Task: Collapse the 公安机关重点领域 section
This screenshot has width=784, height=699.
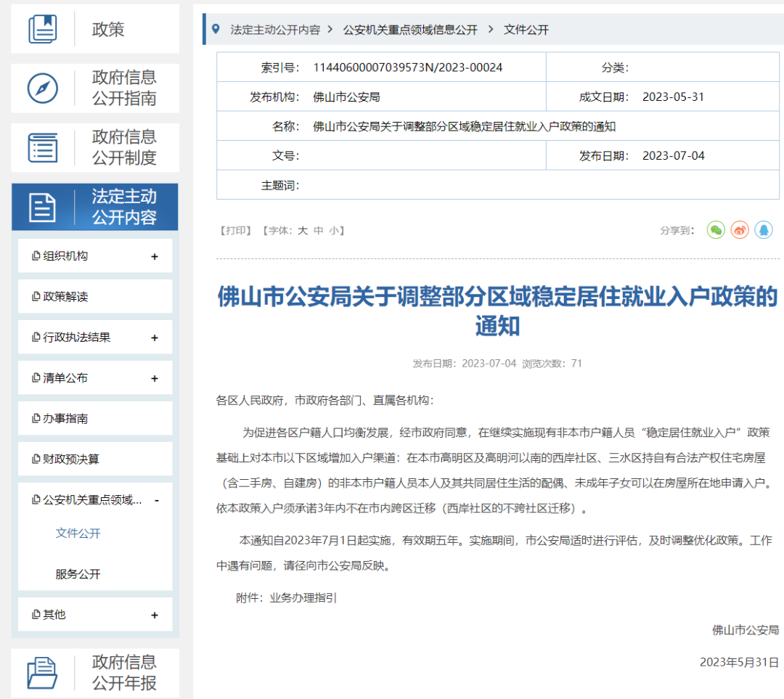Action: pyautogui.click(x=157, y=500)
